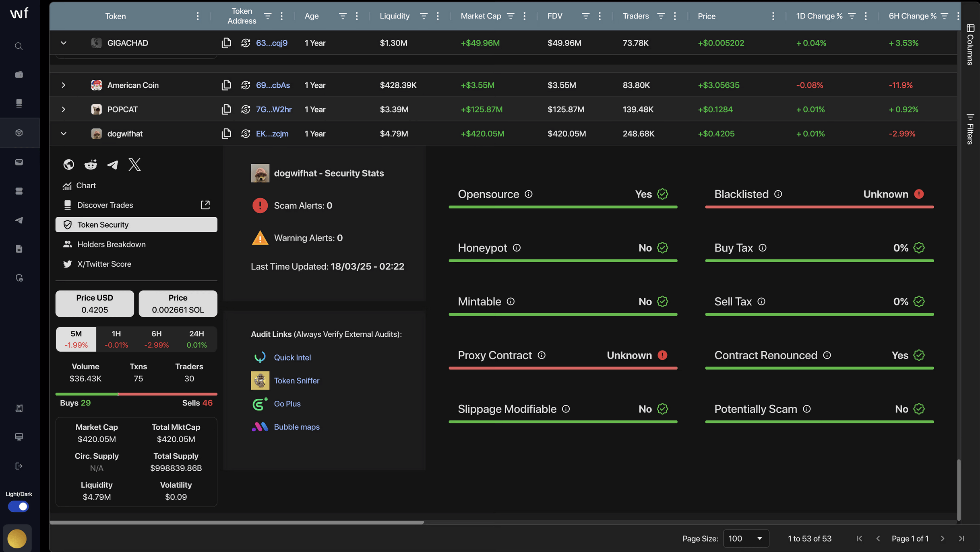
Task: Click the website globe icon
Action: (69, 165)
